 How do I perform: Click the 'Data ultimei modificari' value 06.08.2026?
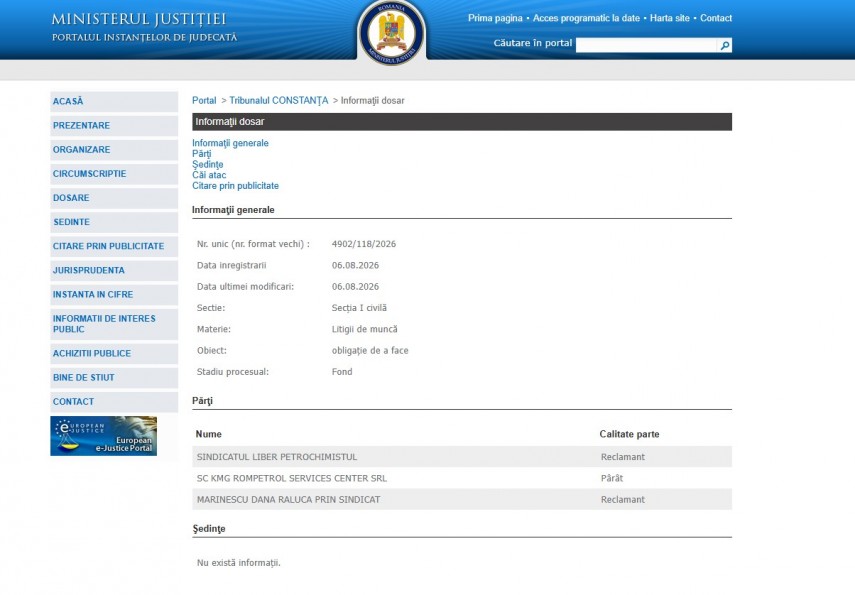click(355, 286)
